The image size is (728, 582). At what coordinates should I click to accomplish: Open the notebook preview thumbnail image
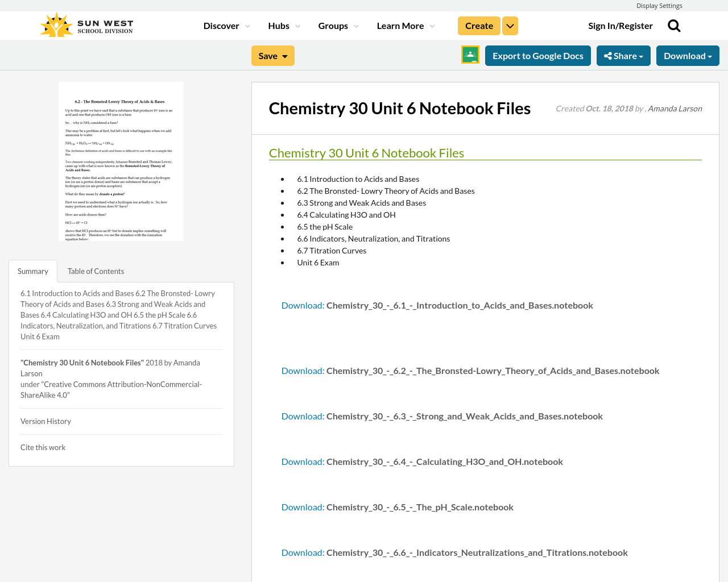tap(121, 161)
